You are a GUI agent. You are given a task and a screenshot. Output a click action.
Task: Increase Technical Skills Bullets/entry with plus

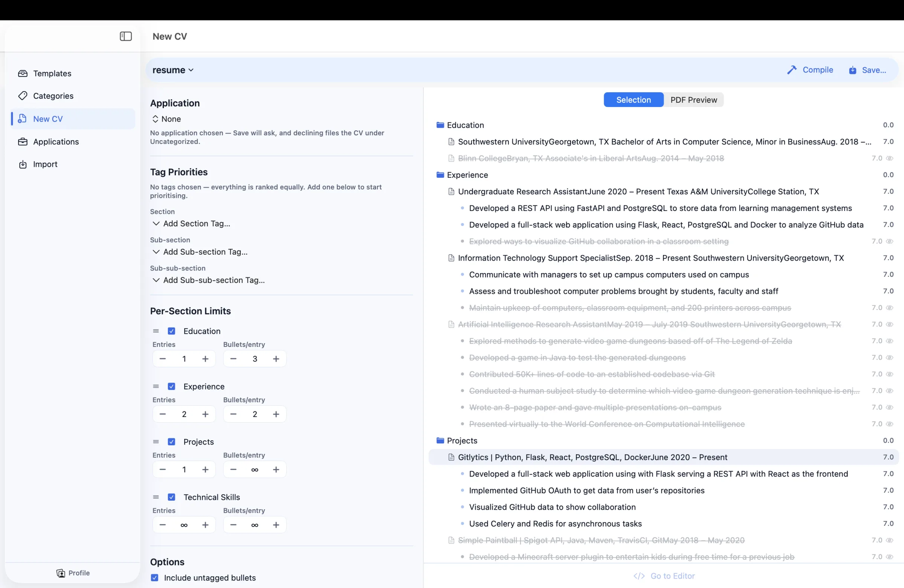(276, 525)
